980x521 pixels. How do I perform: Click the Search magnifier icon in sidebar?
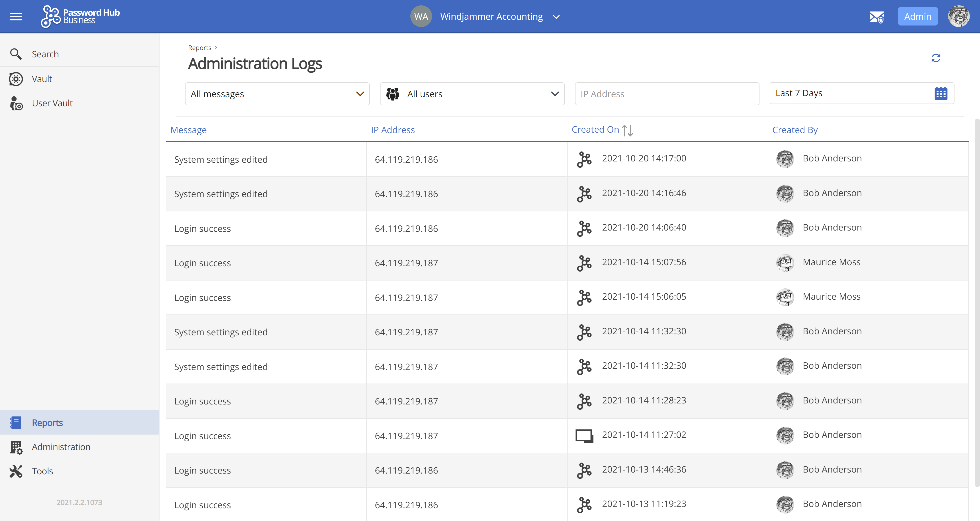(x=16, y=54)
